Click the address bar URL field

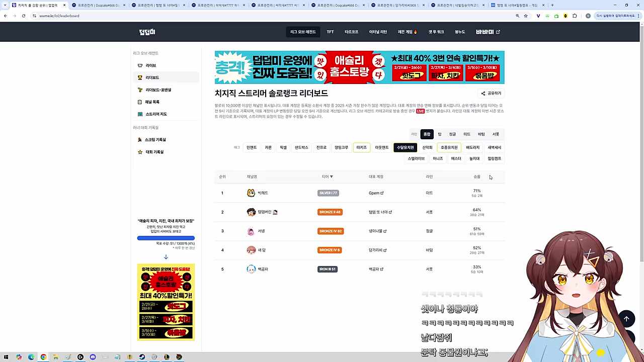(272, 16)
